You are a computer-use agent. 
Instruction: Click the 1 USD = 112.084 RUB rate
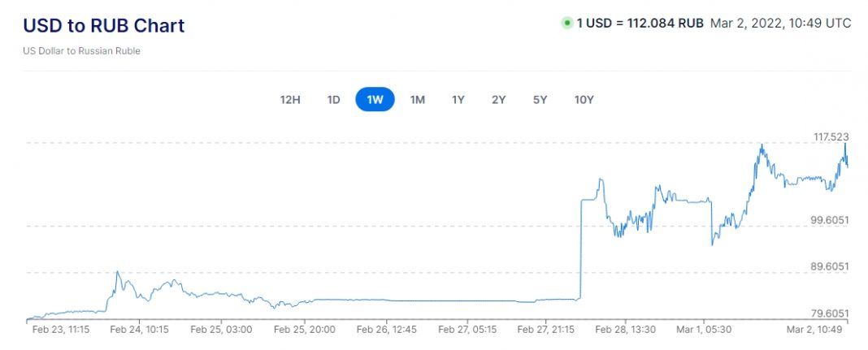tap(640, 23)
